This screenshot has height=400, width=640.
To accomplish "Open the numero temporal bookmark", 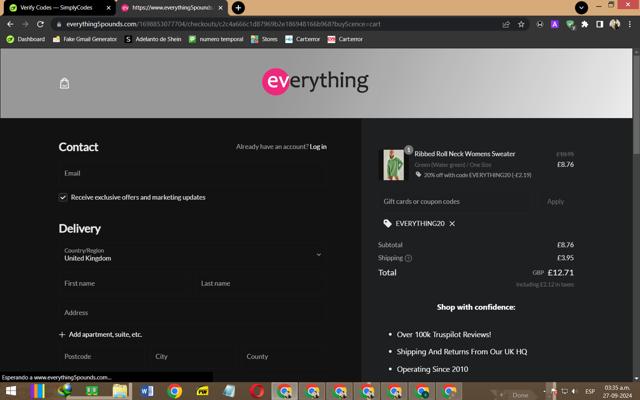I will click(x=216, y=39).
